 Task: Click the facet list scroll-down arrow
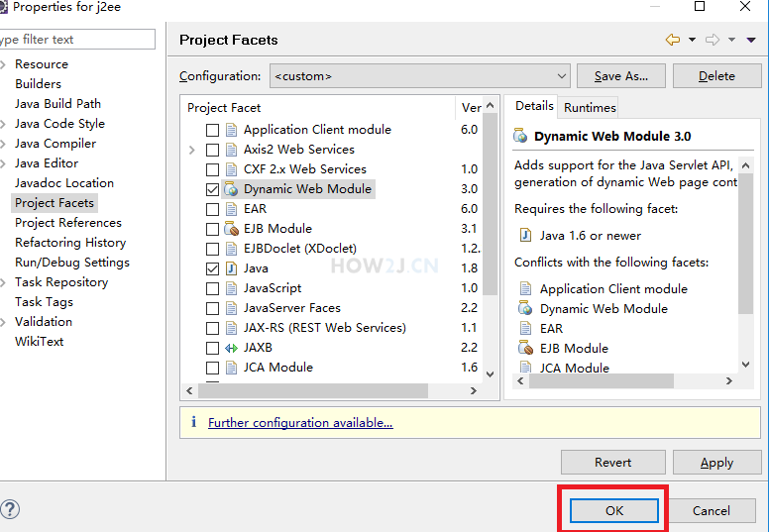(x=490, y=374)
